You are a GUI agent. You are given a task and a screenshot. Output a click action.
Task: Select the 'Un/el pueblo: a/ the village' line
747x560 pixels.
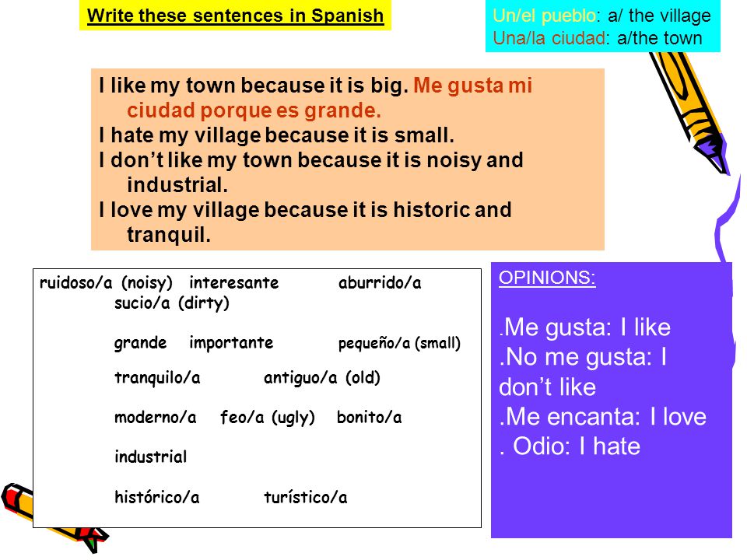(x=601, y=16)
